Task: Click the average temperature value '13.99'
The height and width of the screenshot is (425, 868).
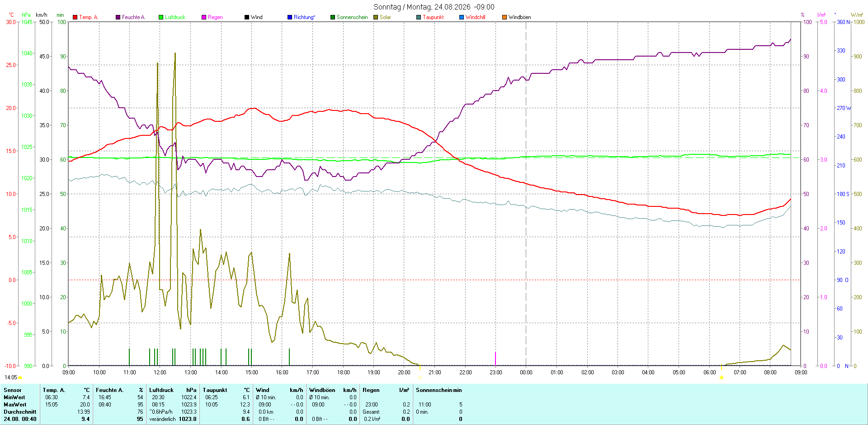Action: click(84, 412)
